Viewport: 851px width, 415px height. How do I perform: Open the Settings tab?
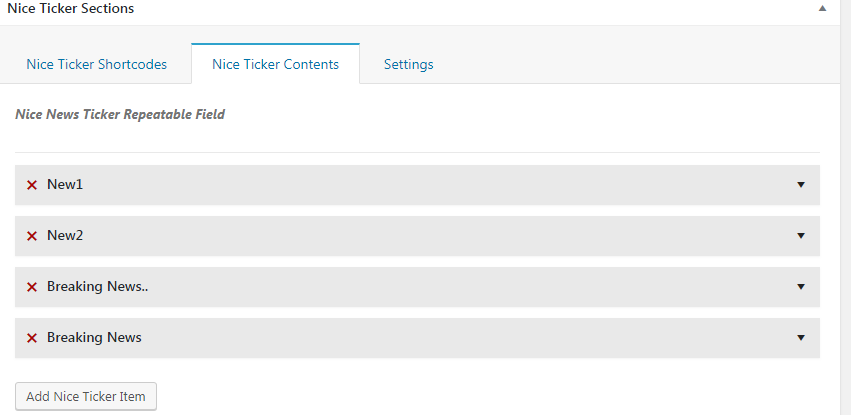coord(408,64)
